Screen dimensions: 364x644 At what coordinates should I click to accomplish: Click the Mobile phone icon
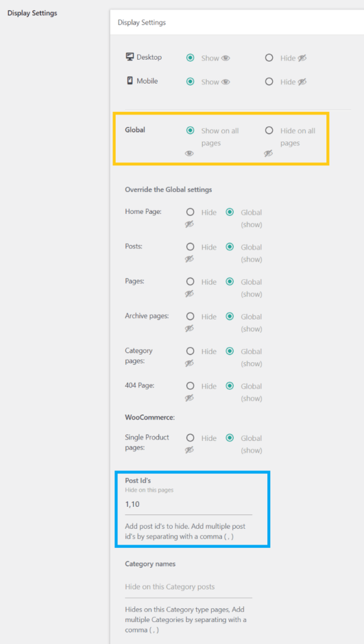coord(130,81)
